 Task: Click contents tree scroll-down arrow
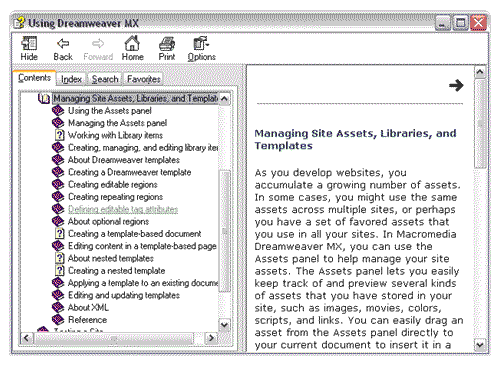pyautogui.click(x=225, y=325)
